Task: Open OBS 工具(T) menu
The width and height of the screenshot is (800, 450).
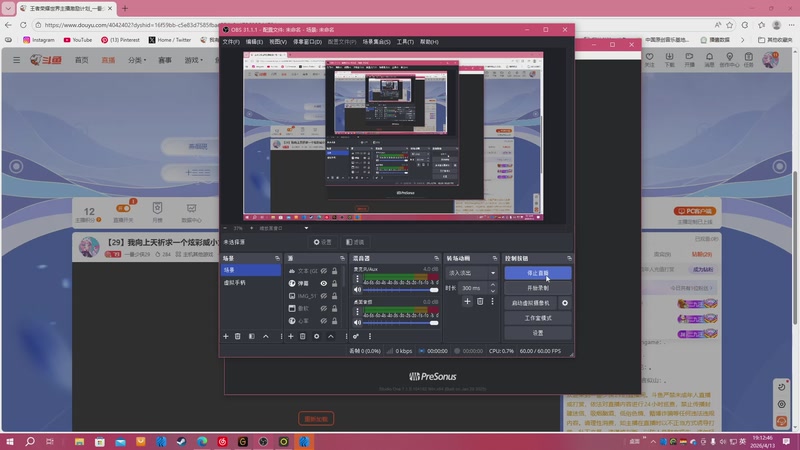Action: [405, 42]
